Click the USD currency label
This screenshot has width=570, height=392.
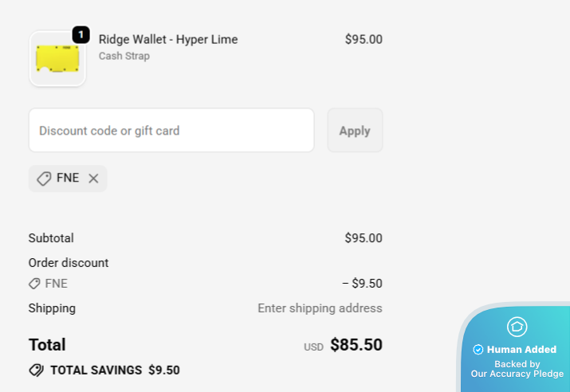[x=313, y=347]
